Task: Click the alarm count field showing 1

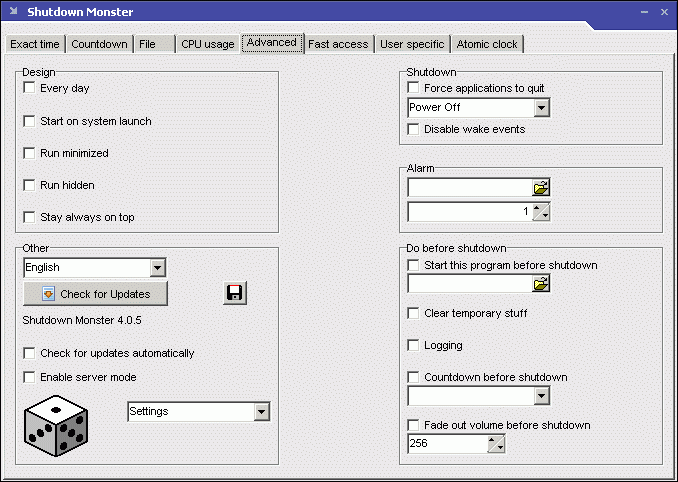Action: (470, 212)
